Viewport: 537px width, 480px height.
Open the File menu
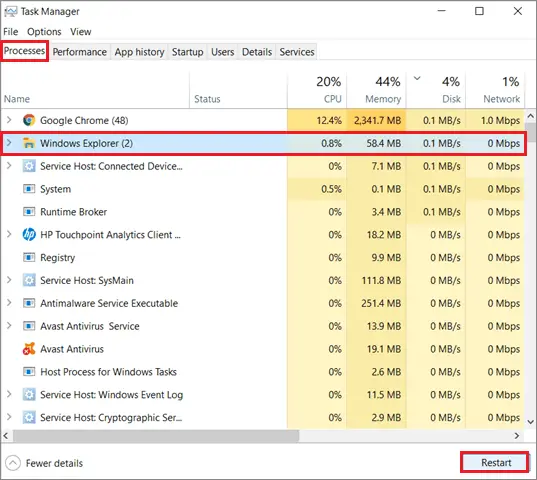tap(11, 32)
